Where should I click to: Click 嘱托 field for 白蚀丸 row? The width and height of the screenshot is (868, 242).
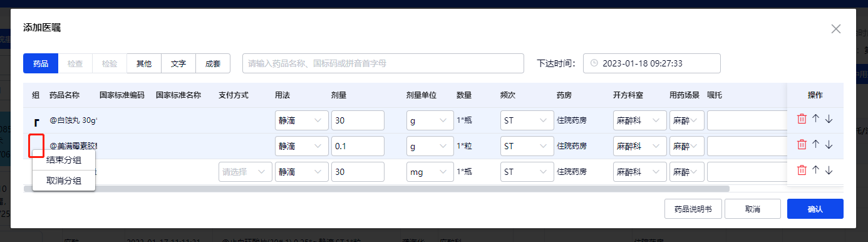pyautogui.click(x=747, y=120)
